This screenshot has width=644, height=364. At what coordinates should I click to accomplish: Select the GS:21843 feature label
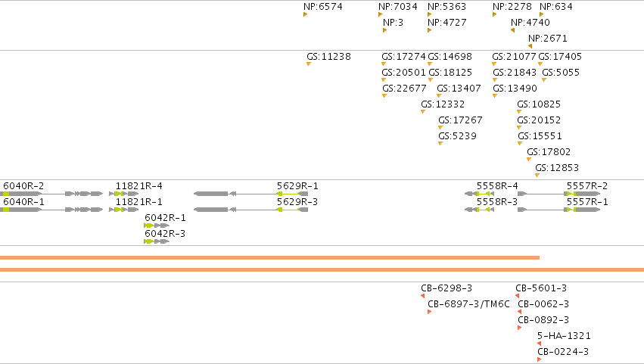(x=515, y=73)
